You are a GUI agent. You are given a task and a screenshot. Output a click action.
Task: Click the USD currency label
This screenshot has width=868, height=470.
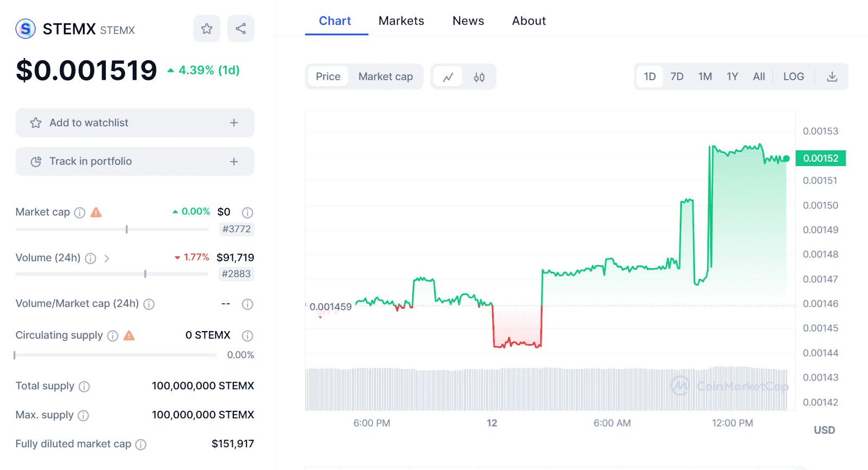pos(824,430)
